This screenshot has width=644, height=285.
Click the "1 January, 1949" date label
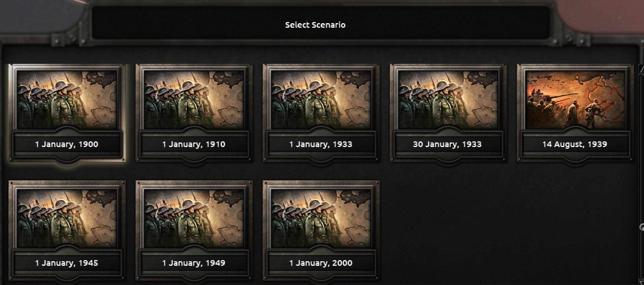coord(194,263)
